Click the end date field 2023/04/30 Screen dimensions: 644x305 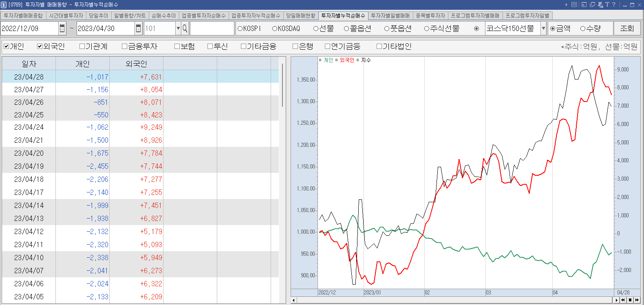coord(106,28)
